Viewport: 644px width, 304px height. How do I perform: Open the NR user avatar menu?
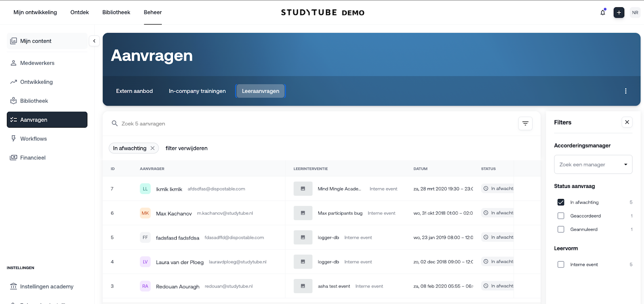(x=635, y=12)
